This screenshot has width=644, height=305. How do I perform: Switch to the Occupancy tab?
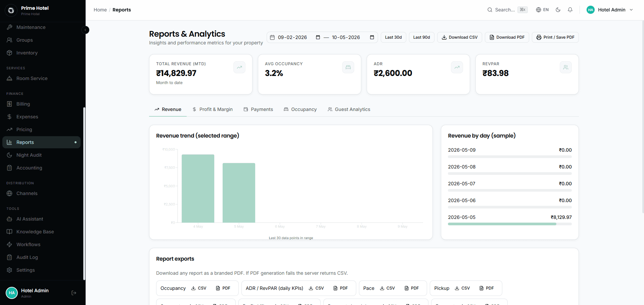[x=300, y=109]
